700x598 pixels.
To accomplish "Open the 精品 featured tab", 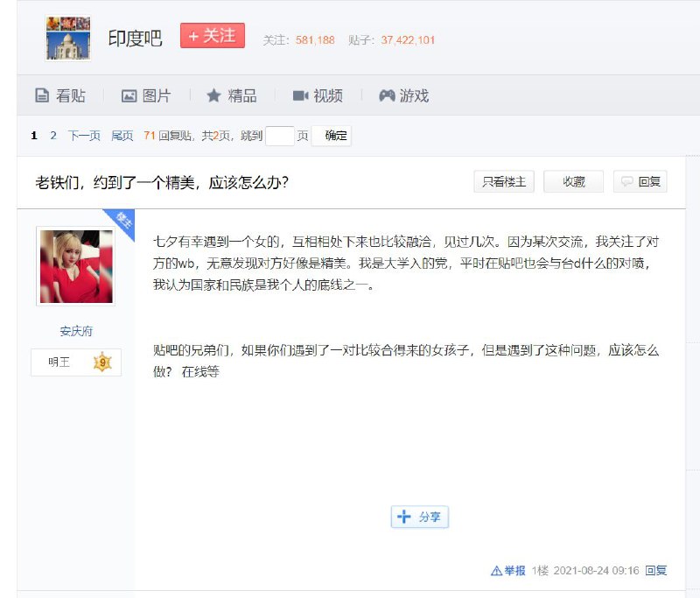I will click(231, 96).
